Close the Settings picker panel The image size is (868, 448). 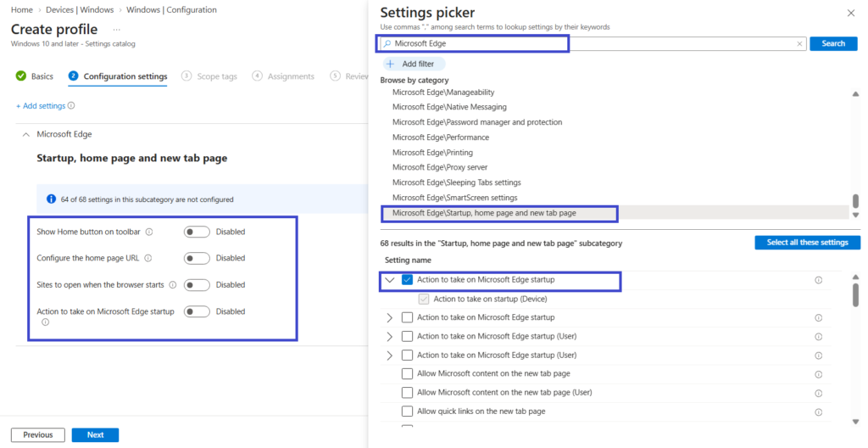pos(851,13)
